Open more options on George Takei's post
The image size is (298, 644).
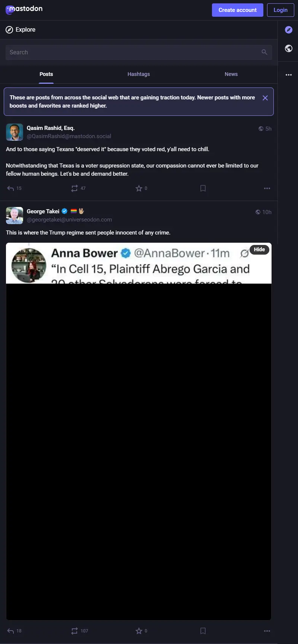(267, 631)
